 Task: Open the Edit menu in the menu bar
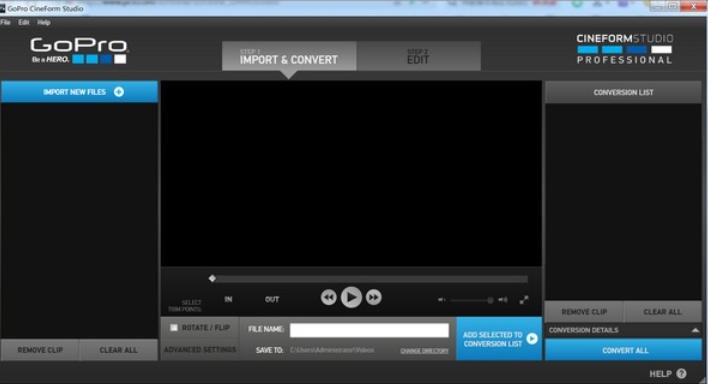tap(24, 22)
